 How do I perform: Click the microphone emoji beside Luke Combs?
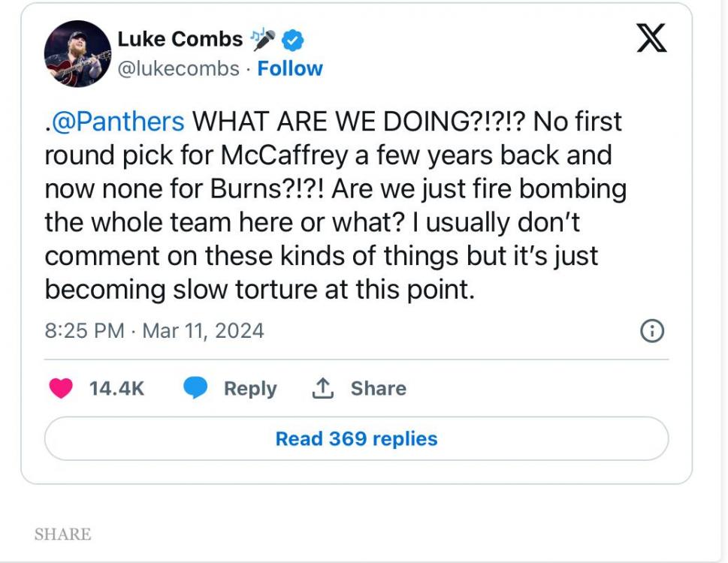point(264,38)
